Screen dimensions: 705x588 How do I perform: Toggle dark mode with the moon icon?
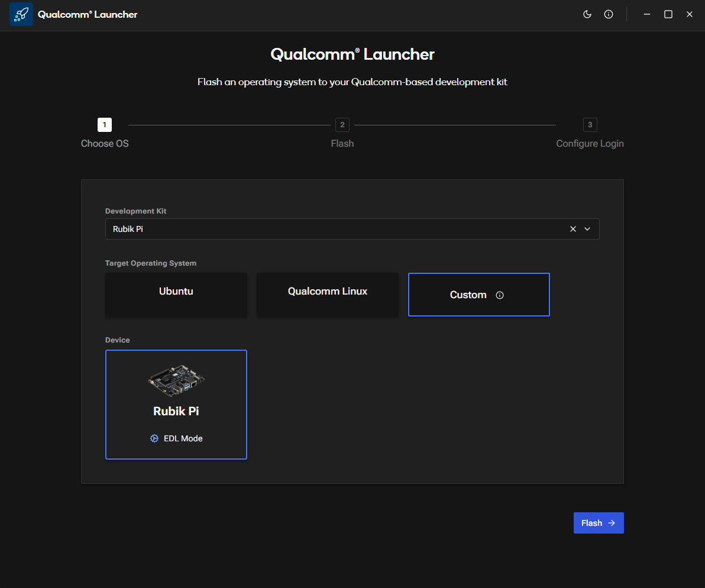(x=587, y=14)
